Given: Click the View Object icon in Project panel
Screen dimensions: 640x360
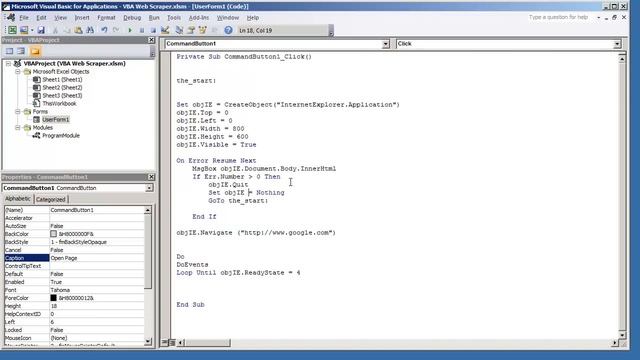Looking at the screenshot, I should (x=21, y=51).
